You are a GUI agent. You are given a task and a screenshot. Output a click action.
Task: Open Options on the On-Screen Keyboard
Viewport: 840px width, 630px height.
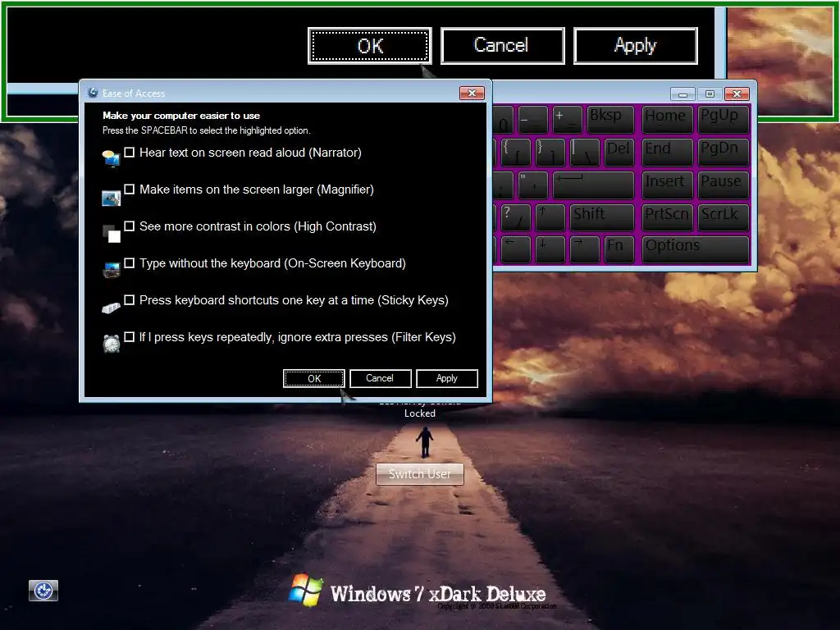(x=696, y=249)
